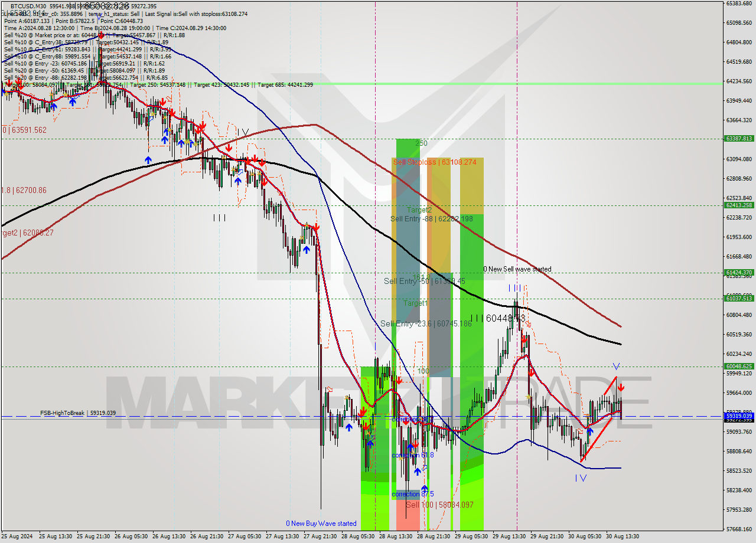
Task: Click the green 63387.813 price tag
Action: [738, 139]
